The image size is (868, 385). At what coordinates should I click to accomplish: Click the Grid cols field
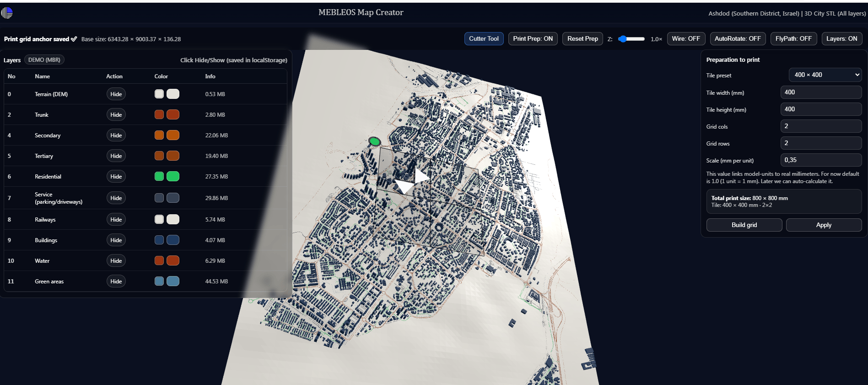(821, 126)
